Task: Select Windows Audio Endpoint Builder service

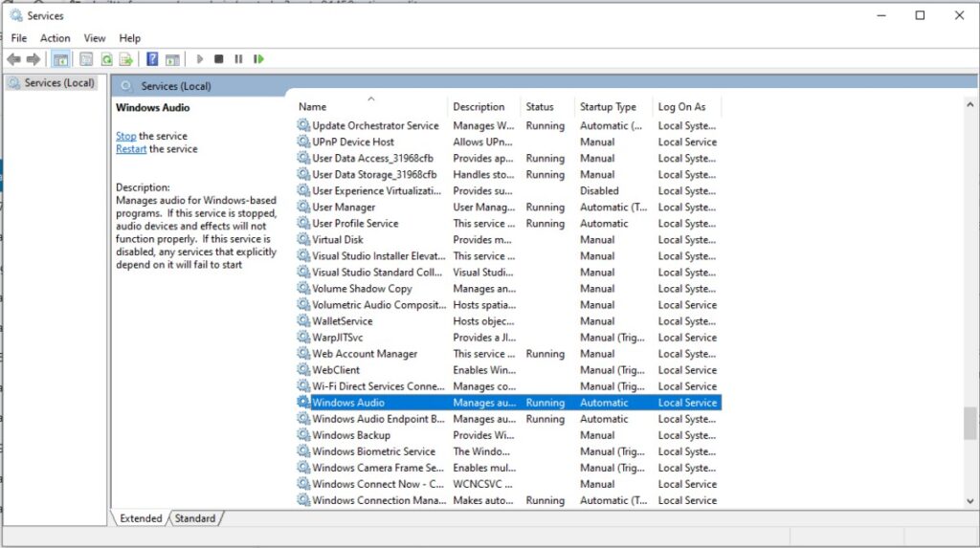Action: 508,419
